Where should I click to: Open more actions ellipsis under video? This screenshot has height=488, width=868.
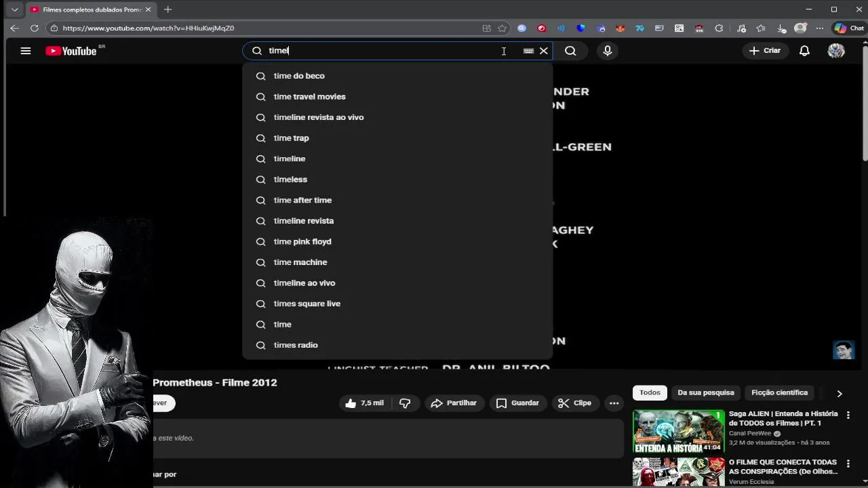point(614,403)
